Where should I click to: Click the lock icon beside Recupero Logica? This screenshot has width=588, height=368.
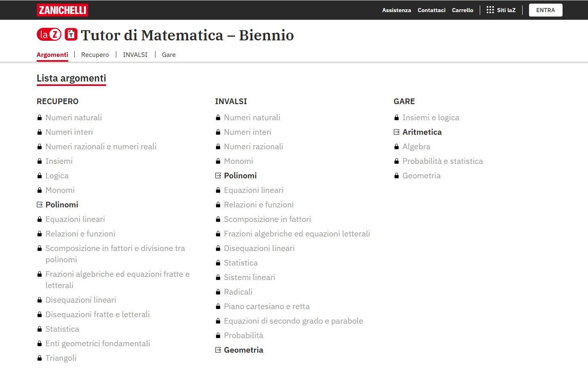tap(40, 176)
